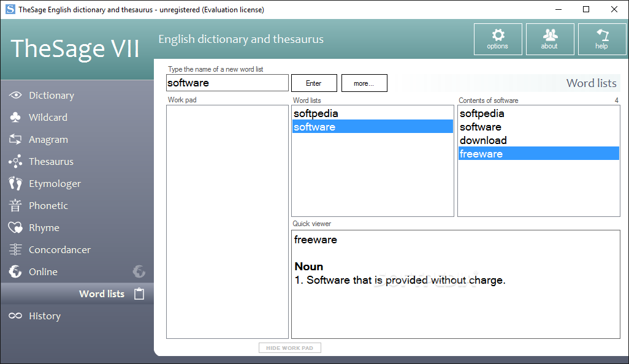
Task: Click the Noun label in Quick viewer
Action: [x=309, y=267]
